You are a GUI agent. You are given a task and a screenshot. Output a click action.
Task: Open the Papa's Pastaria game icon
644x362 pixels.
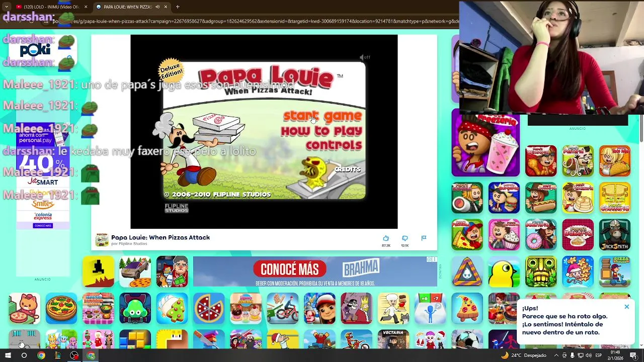[x=578, y=161]
